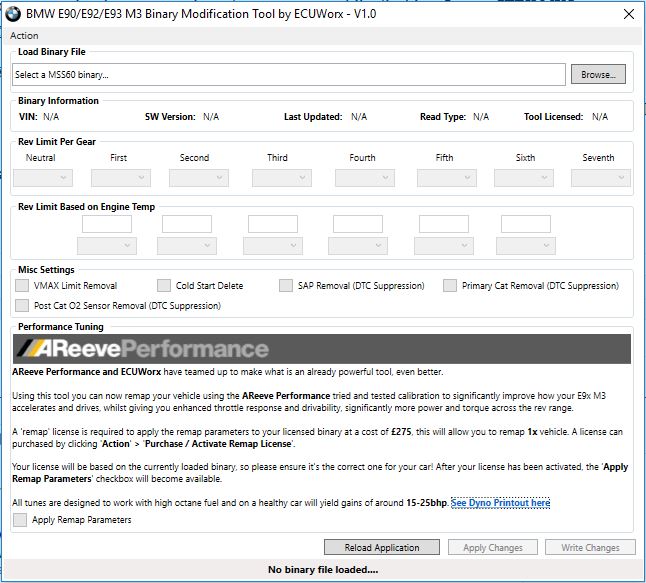Image resolution: width=646 pixels, height=583 pixels.
Task: Click the 'Misc Settings' heading
Action: (46, 269)
